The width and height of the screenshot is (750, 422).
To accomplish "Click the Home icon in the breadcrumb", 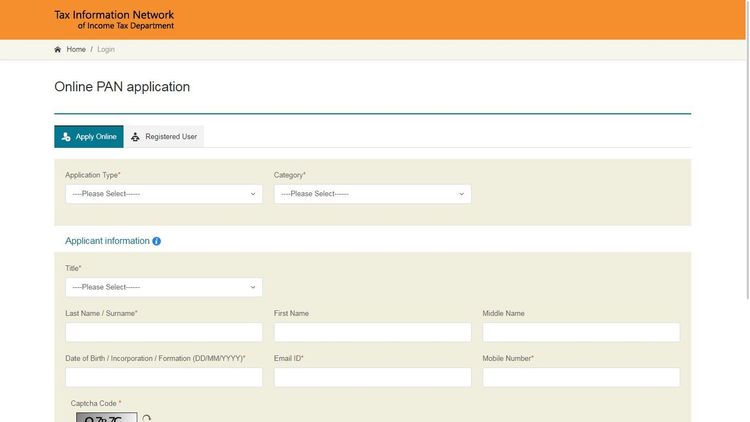I will (58, 49).
